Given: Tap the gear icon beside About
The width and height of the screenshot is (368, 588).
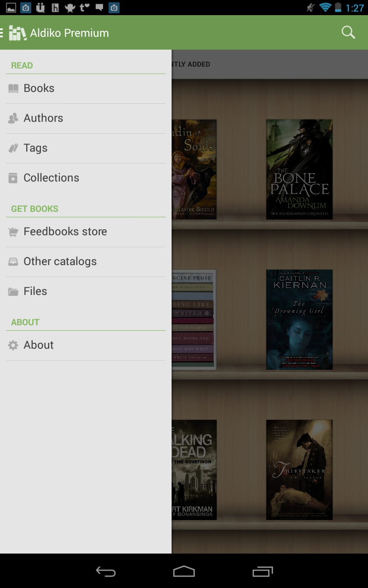Looking at the screenshot, I should [x=13, y=345].
